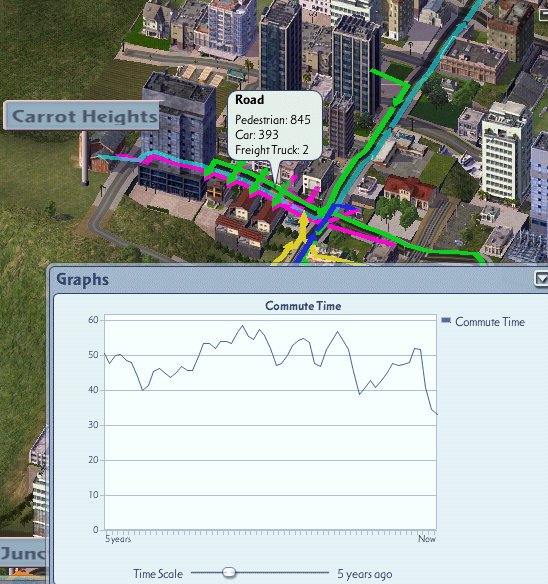Click the Commute Time chart title
Image resolution: width=548 pixels, height=584 pixels.
click(x=303, y=306)
